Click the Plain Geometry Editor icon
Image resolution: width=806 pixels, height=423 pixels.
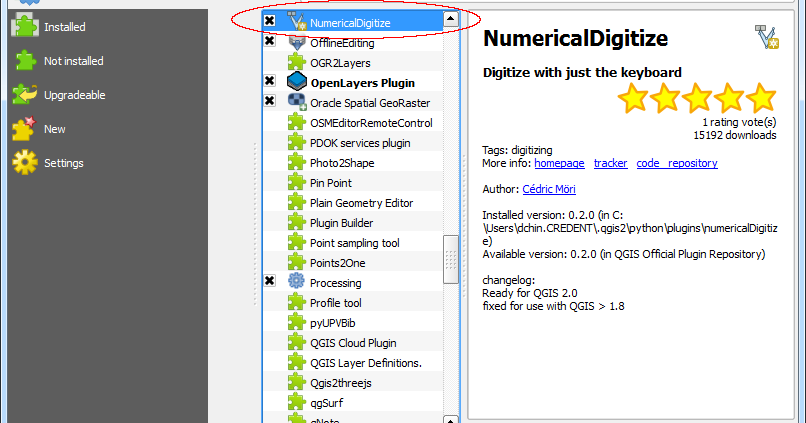click(x=297, y=203)
